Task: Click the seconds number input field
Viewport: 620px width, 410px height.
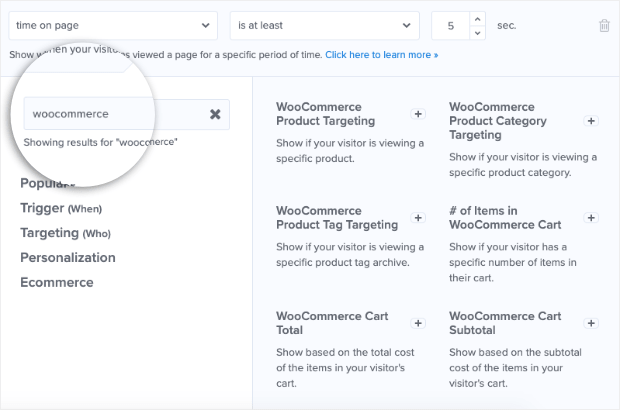Action: coord(448,25)
